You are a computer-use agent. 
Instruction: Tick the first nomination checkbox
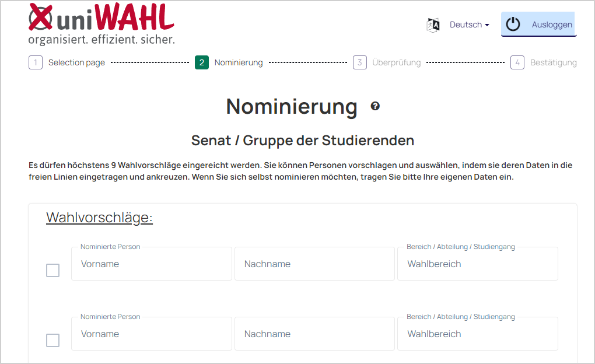click(52, 270)
